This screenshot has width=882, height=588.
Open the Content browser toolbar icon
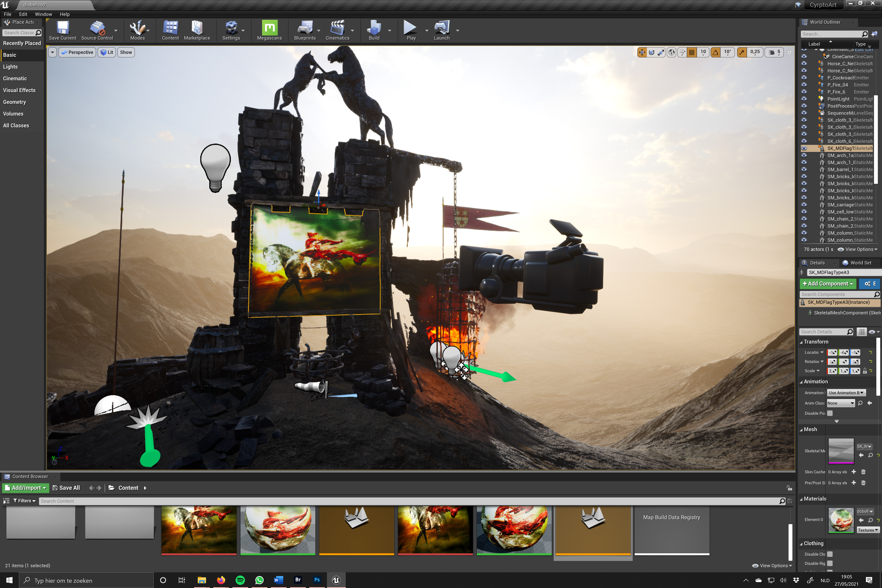click(170, 30)
